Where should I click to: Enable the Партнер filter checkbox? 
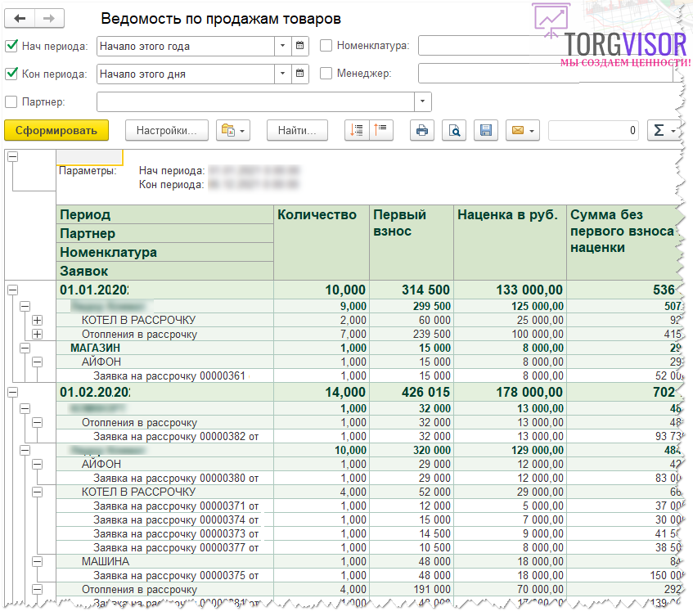click(11, 101)
